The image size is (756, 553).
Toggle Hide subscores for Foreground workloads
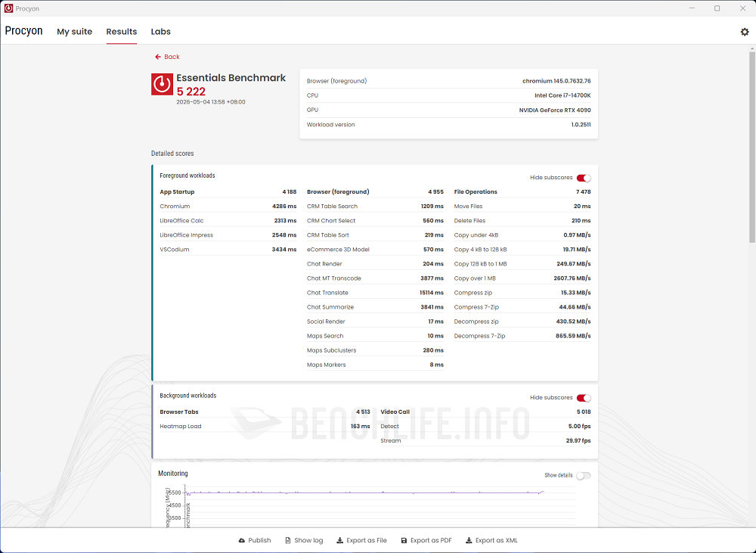coord(584,178)
